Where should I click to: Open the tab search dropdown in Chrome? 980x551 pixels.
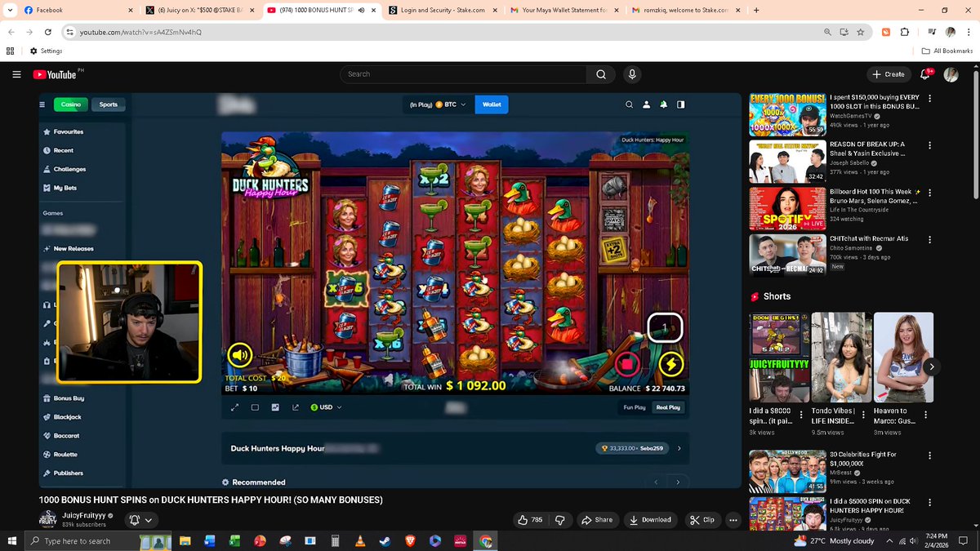click(10, 10)
